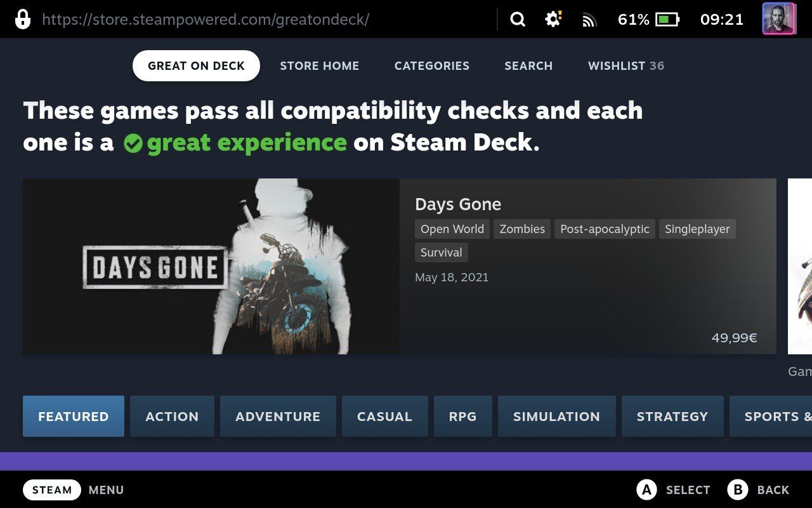
Task: Open the Days Gone cover artwork
Action: tap(211, 266)
